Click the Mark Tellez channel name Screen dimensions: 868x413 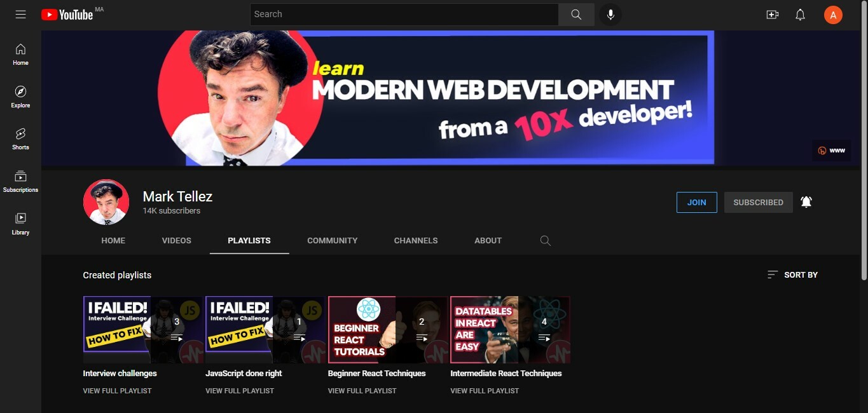(x=177, y=196)
